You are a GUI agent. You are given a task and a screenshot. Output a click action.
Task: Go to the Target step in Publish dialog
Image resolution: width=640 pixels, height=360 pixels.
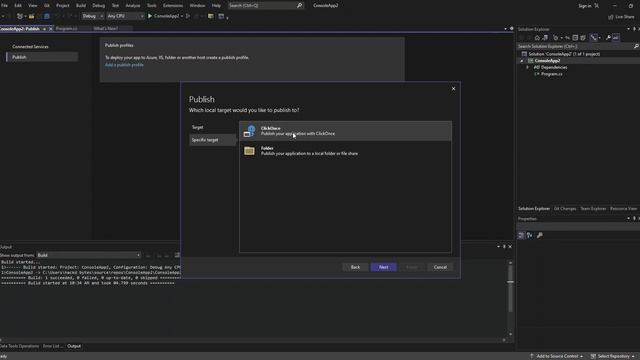[198, 127]
